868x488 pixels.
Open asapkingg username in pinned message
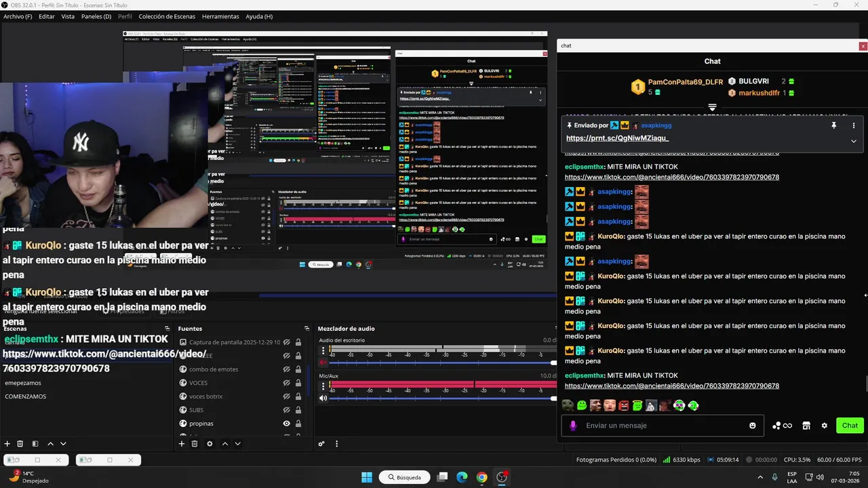click(x=656, y=125)
